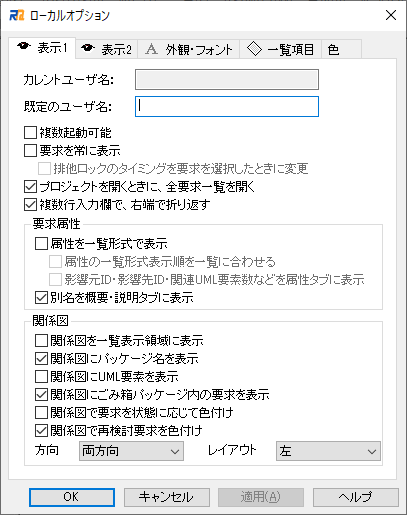407x515 pixels.
Task: Click the letter A icon on 外観・フォント tab
Action: click(x=151, y=49)
